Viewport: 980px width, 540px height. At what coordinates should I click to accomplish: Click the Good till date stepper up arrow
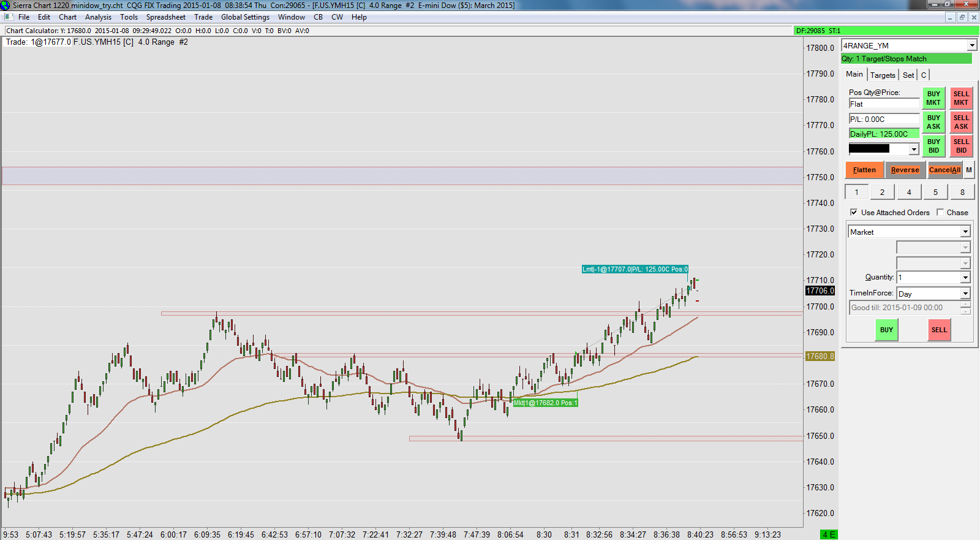click(966, 305)
